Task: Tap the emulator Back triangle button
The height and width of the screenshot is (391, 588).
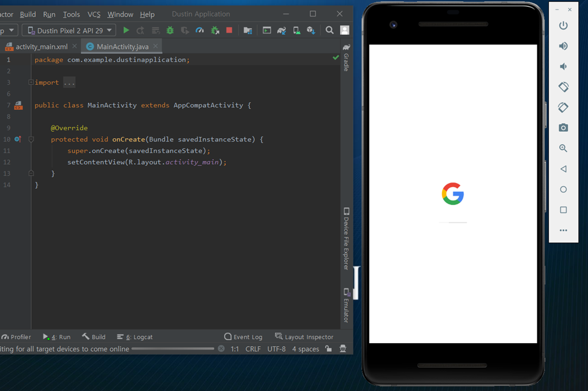Action: pos(563,169)
